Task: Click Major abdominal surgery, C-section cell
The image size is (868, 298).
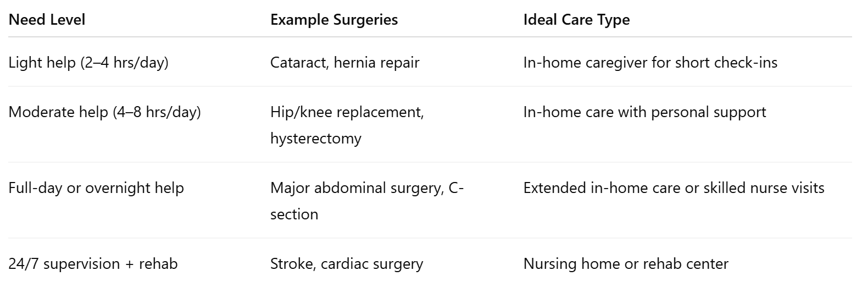Action: point(367,201)
